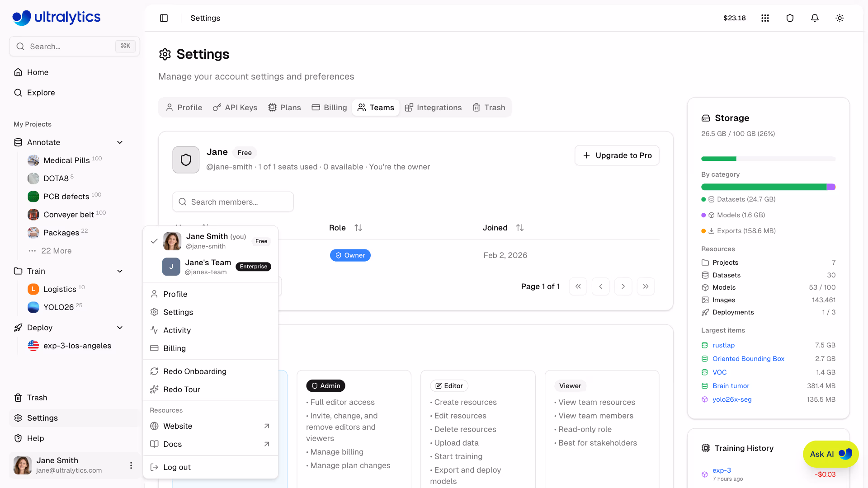Viewport: 868px width, 488px height.
Task: Go to last members page
Action: pyautogui.click(x=646, y=286)
